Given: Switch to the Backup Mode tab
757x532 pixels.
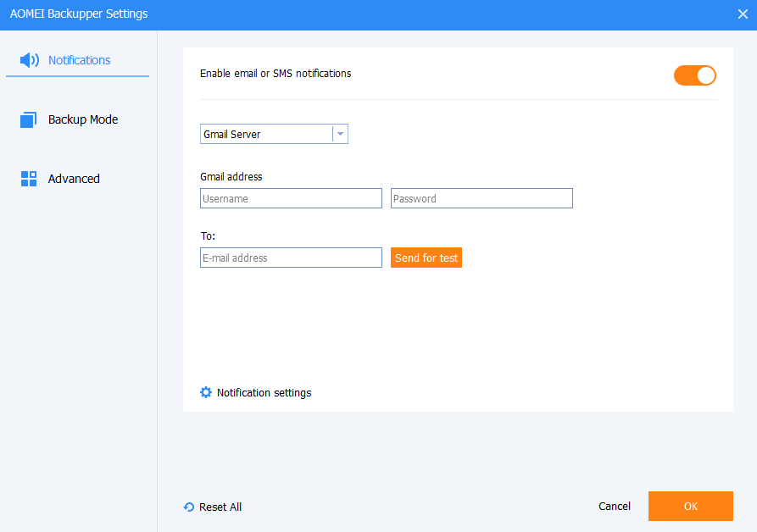Looking at the screenshot, I should pyautogui.click(x=83, y=119).
